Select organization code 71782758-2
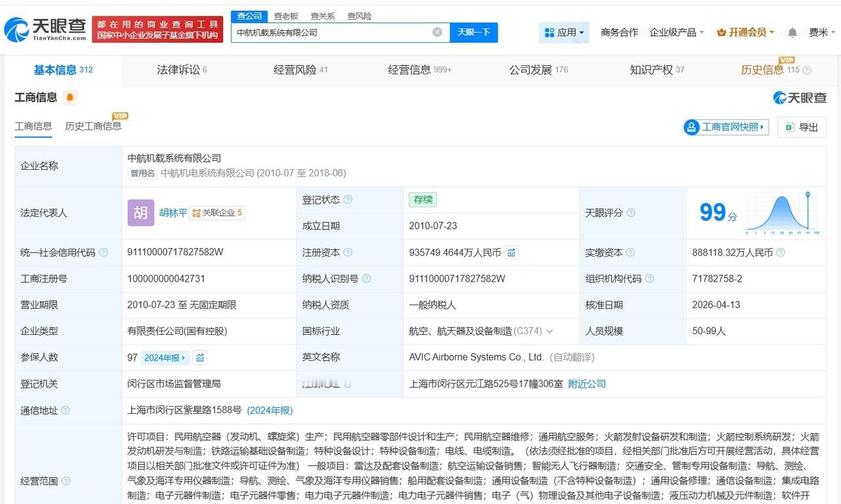This screenshot has width=841, height=504. (x=717, y=279)
